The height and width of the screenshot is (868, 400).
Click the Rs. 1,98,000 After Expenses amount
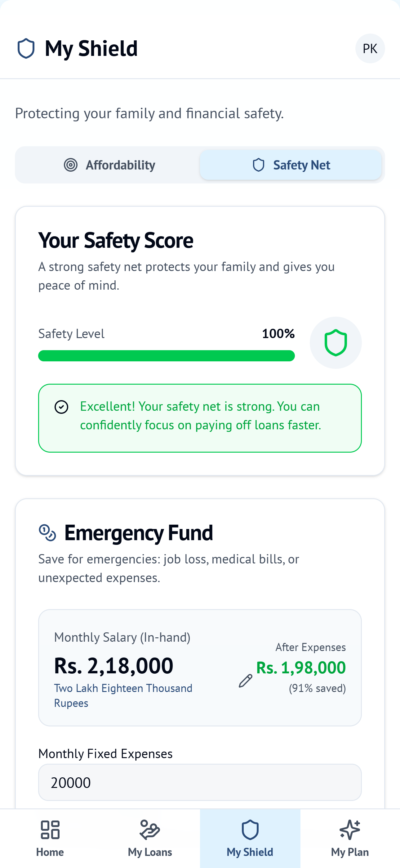coord(301,668)
